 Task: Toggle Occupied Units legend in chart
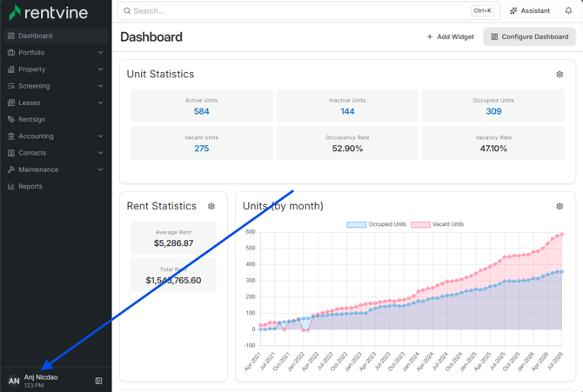pos(376,224)
